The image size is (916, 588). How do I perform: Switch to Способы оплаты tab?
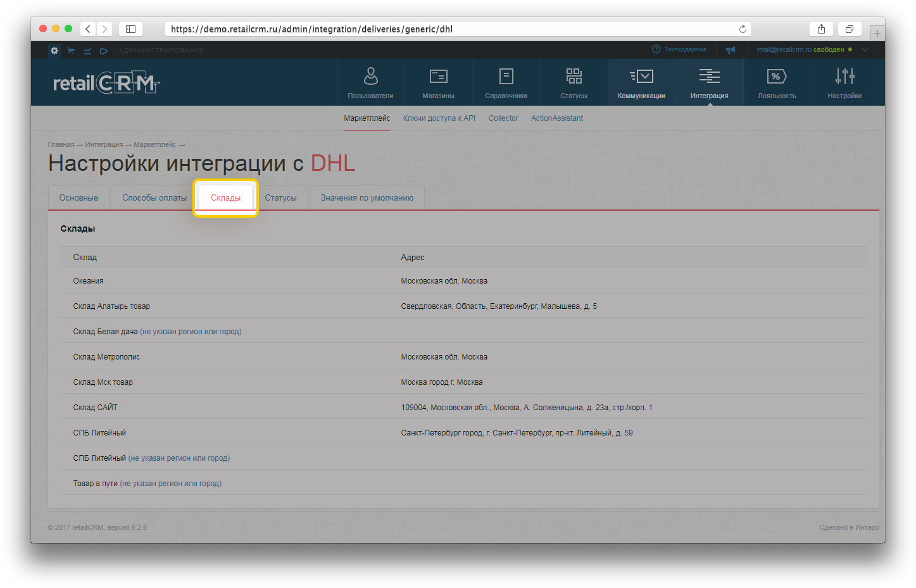154,198
